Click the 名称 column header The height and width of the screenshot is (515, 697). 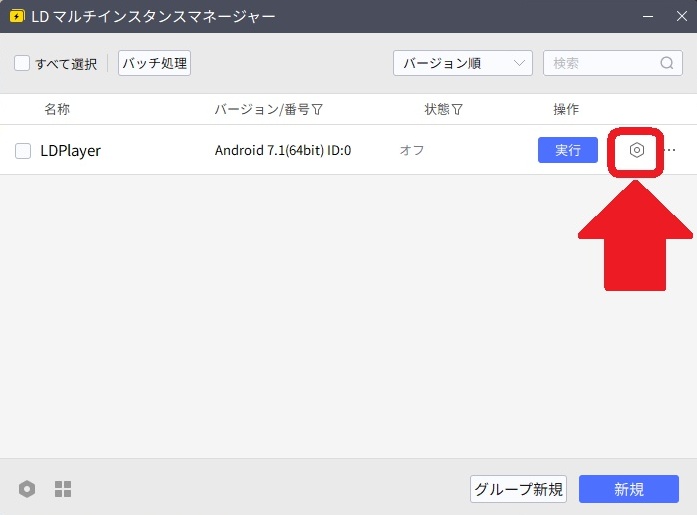[x=57, y=109]
